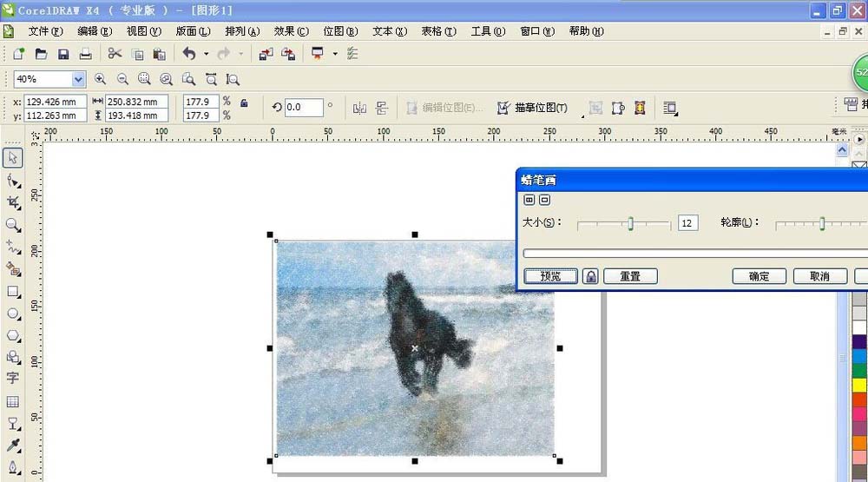
Task: Select the Rectangle tool
Action: (13, 292)
